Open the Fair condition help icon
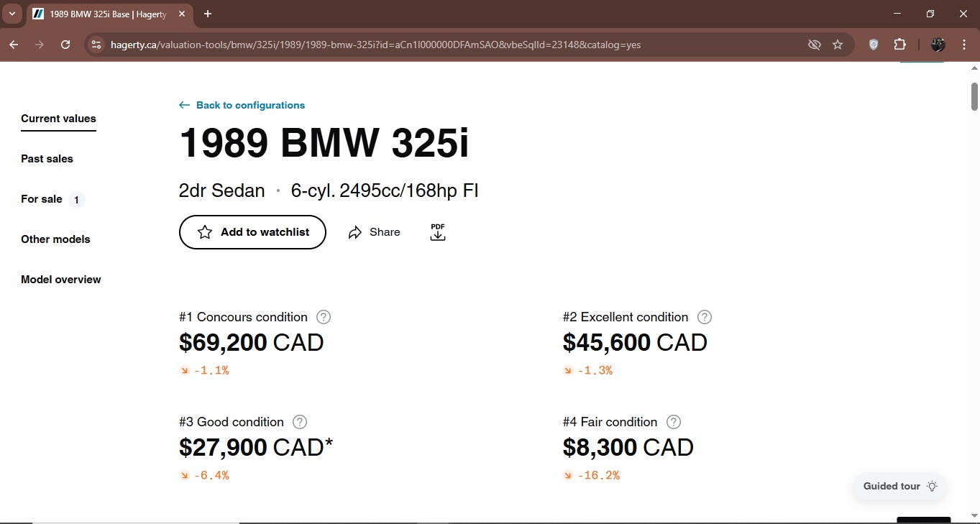The height and width of the screenshot is (524, 980). click(x=674, y=422)
